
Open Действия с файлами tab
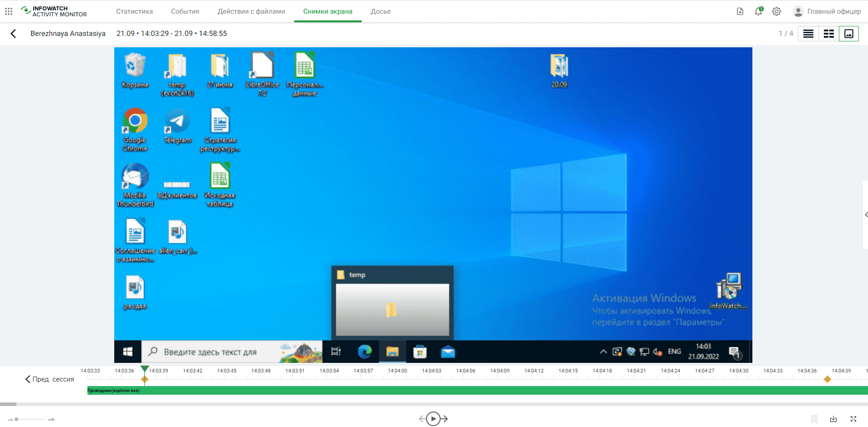pos(251,11)
